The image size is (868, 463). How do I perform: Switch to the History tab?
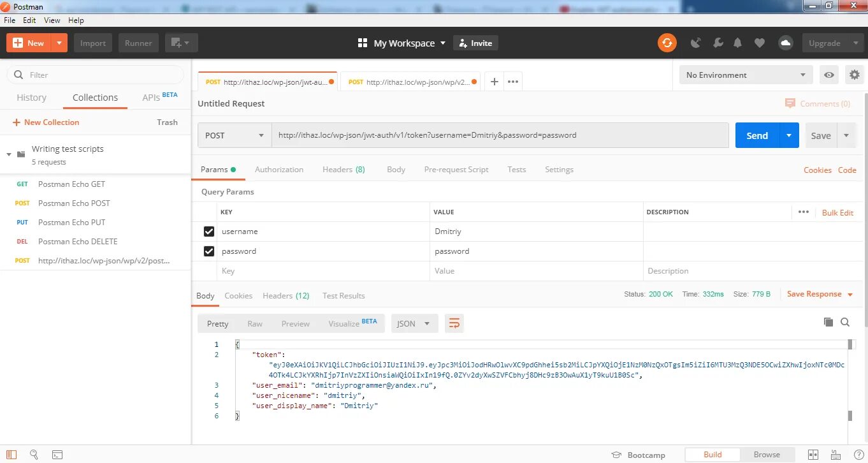(31, 98)
